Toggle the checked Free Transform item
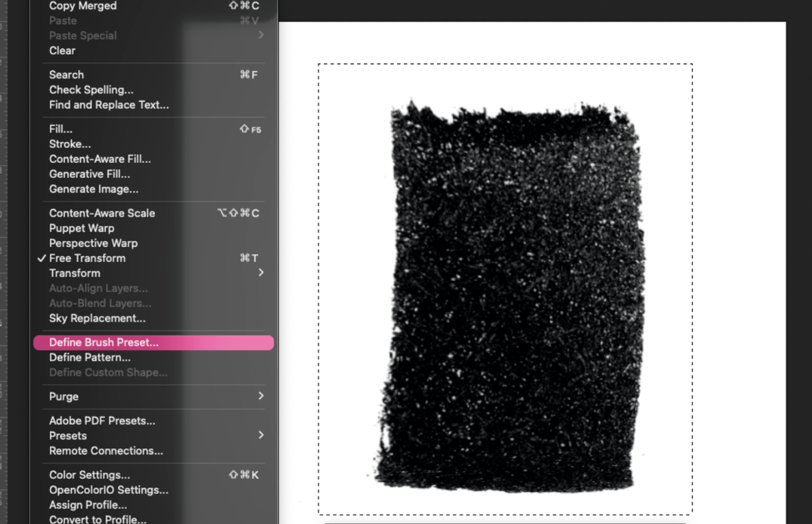Viewport: 812px width, 524px height. [154, 258]
